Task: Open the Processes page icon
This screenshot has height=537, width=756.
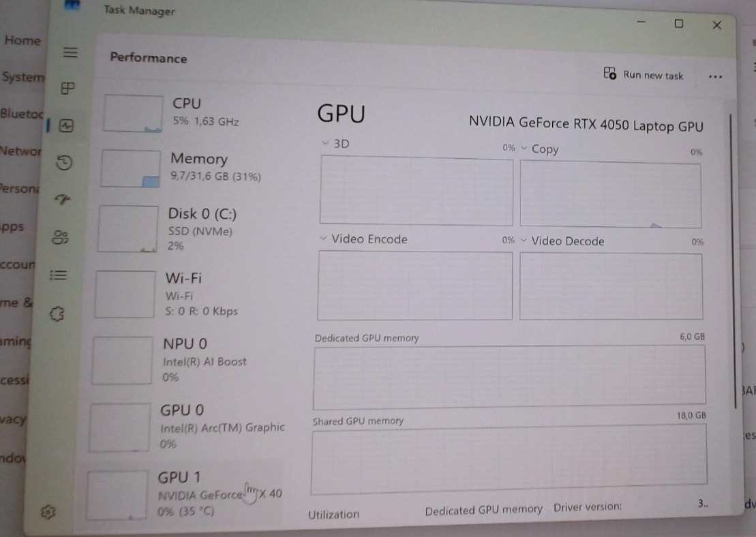Action: coord(67,88)
